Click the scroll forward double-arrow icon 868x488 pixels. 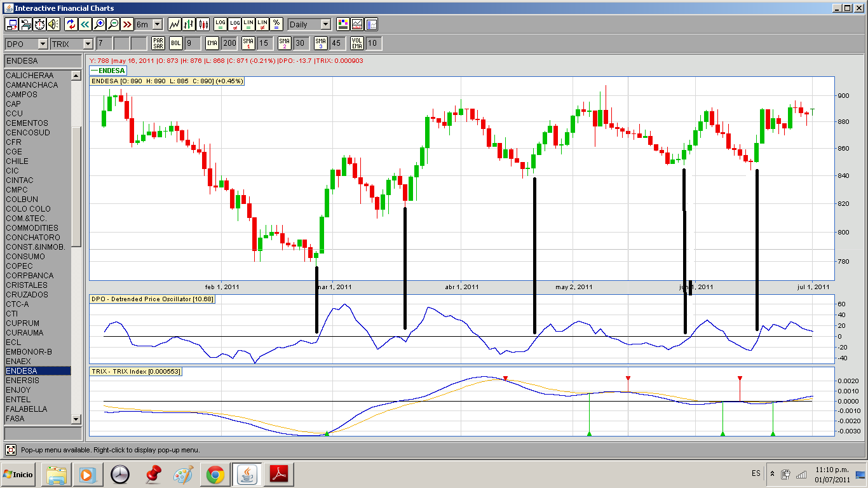tap(127, 24)
